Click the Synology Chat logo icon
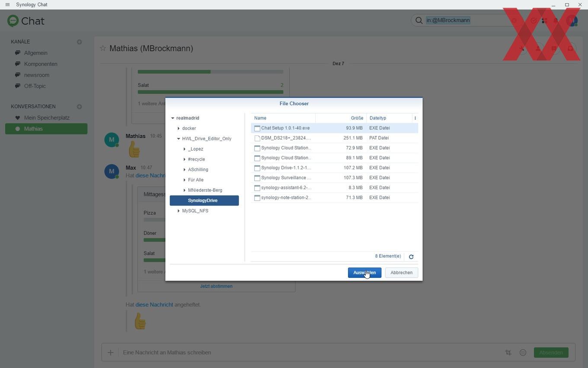Viewport: 588px width, 368px height. [x=13, y=21]
